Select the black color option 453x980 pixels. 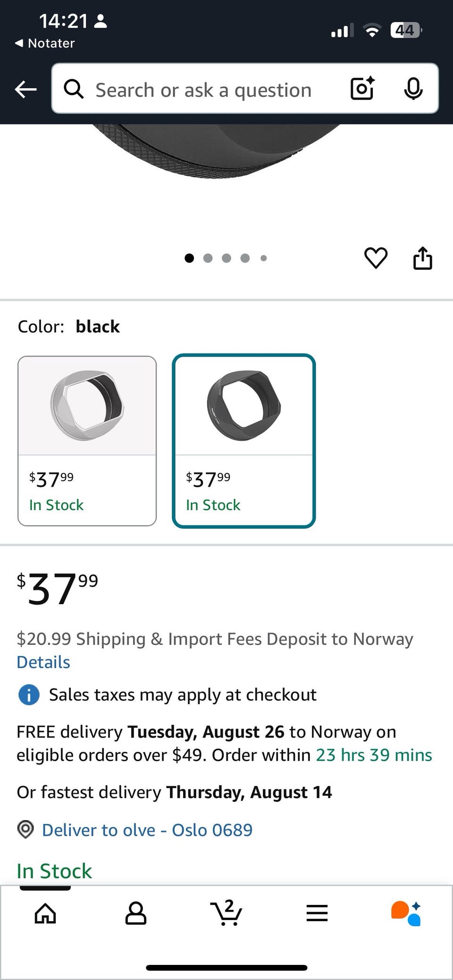[x=243, y=440]
